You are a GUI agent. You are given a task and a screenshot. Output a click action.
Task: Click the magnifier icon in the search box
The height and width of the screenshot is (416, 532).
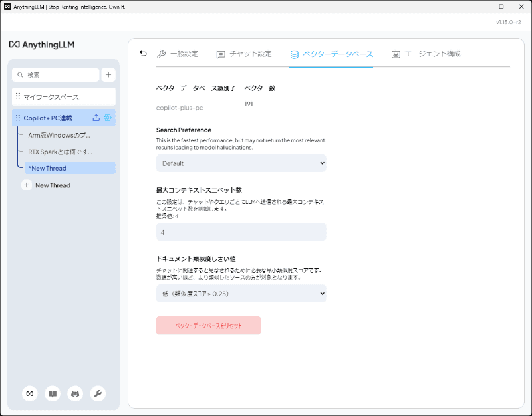point(20,75)
